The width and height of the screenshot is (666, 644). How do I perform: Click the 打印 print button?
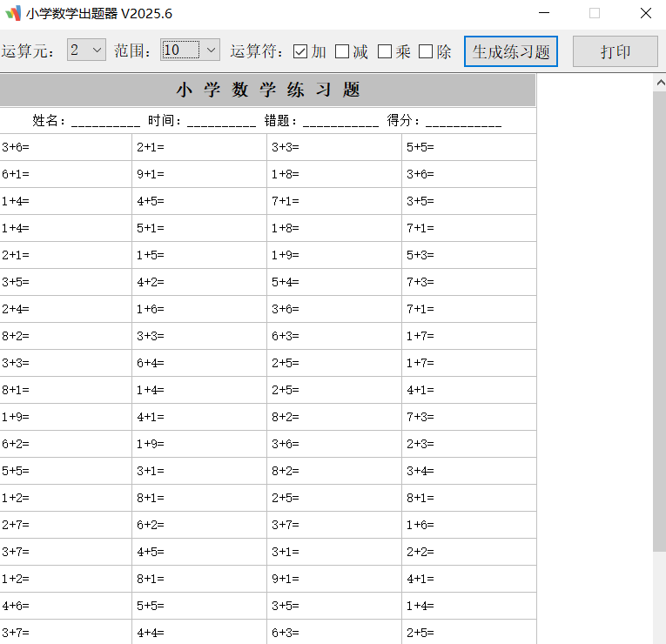(615, 51)
